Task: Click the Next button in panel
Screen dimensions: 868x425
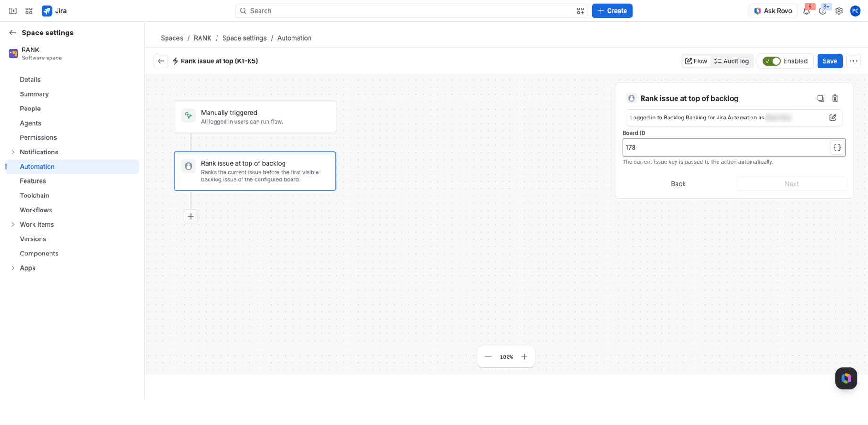Action: coord(792,184)
